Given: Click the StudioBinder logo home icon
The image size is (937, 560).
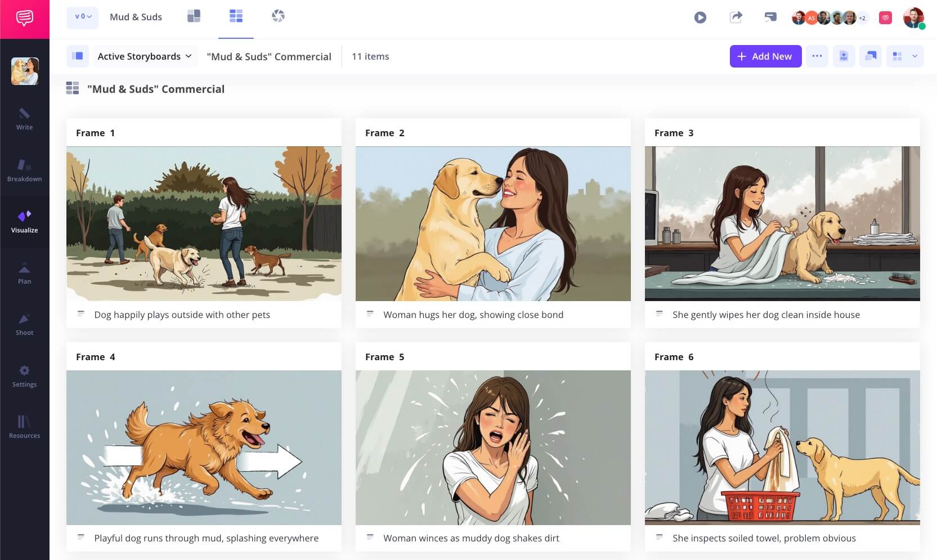Looking at the screenshot, I should tap(24, 19).
